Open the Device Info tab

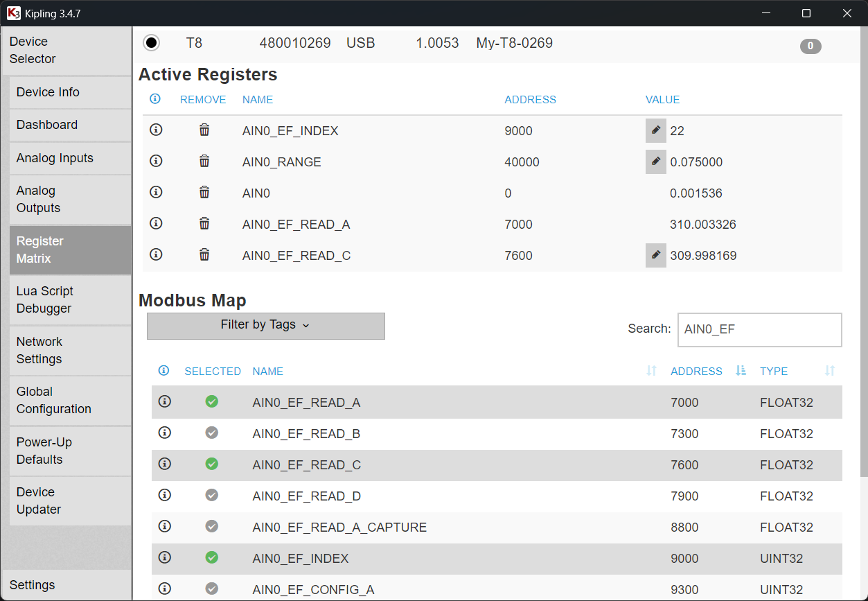pos(70,92)
